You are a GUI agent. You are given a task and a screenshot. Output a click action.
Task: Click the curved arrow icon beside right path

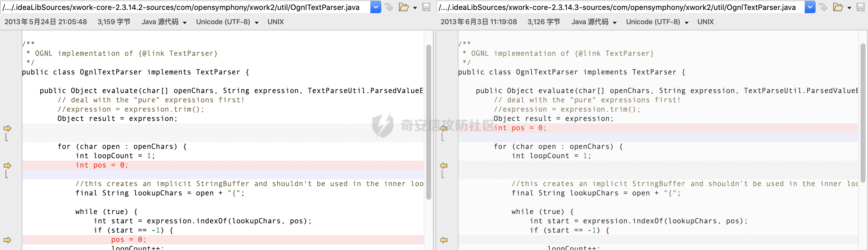pyautogui.click(x=823, y=7)
